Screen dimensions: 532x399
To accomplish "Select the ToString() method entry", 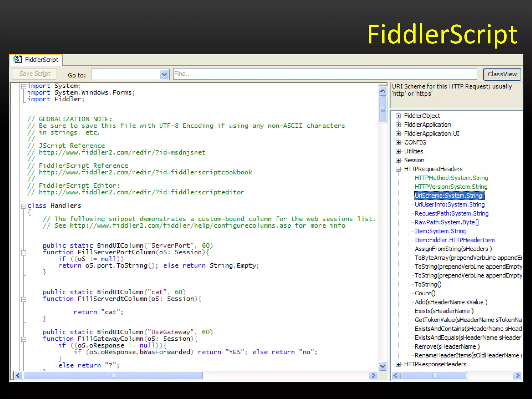I will click(428, 284).
